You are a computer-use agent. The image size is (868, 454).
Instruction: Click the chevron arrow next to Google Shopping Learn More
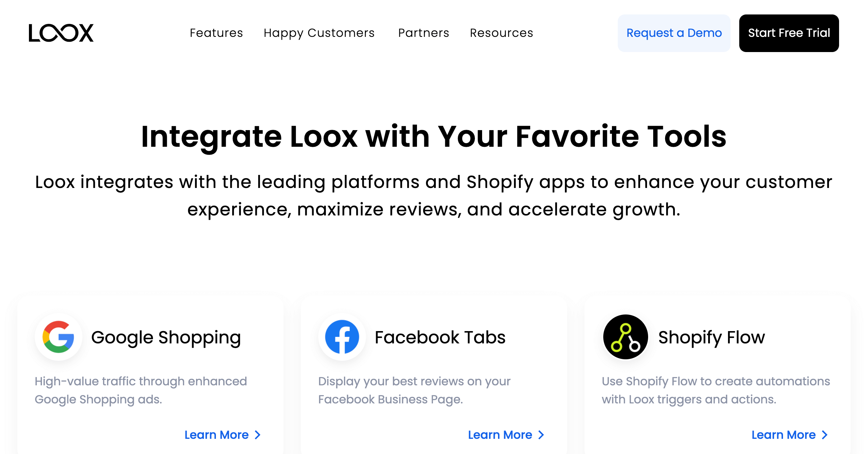(257, 435)
